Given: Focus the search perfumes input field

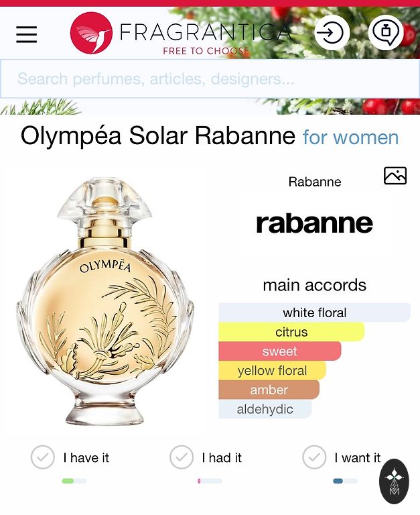Looking at the screenshot, I should [x=210, y=79].
